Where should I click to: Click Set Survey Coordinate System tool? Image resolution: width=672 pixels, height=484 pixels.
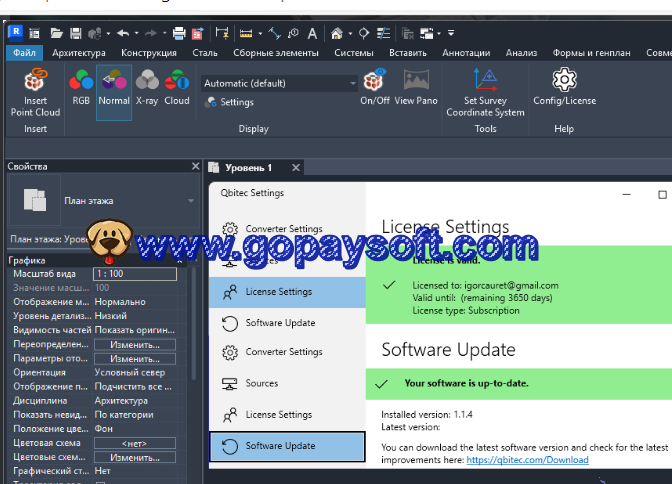coord(485,93)
